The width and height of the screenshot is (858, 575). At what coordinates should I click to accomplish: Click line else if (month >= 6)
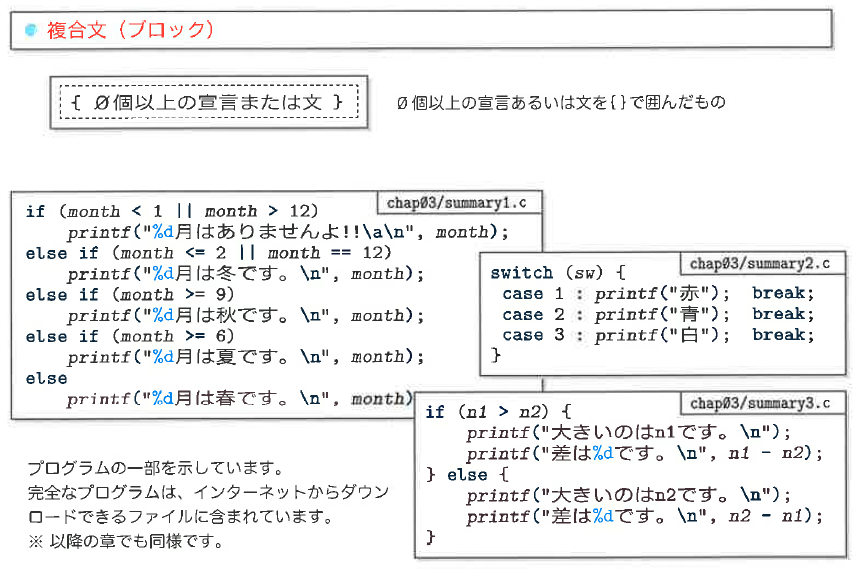[130, 336]
